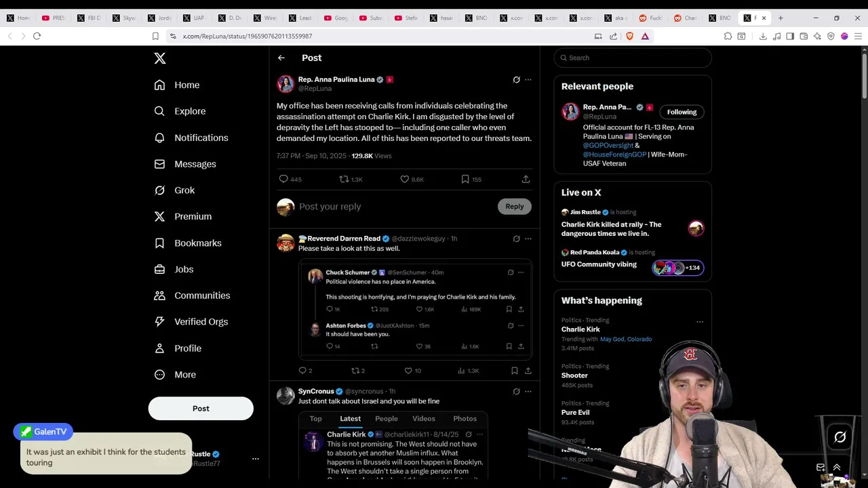Open account switcher three-dot menu
868x488 pixels.
point(256,459)
